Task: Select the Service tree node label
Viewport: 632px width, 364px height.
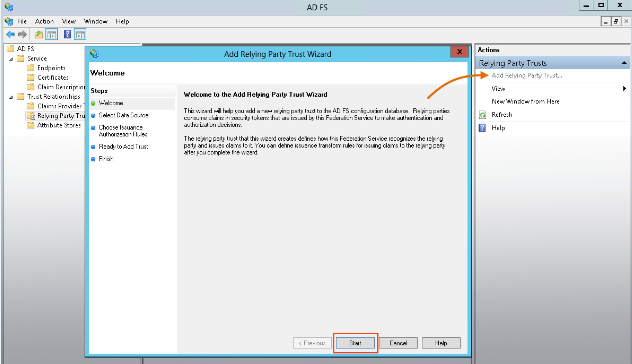Action: (x=37, y=58)
